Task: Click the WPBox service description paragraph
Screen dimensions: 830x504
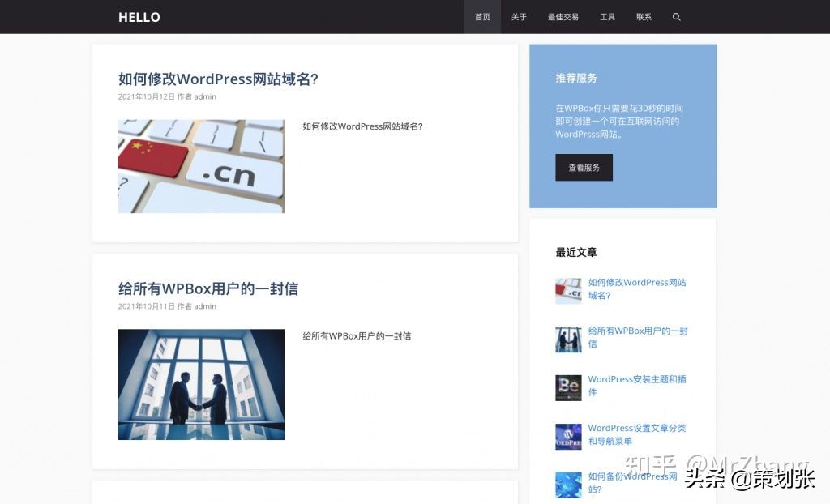Action: [x=618, y=122]
